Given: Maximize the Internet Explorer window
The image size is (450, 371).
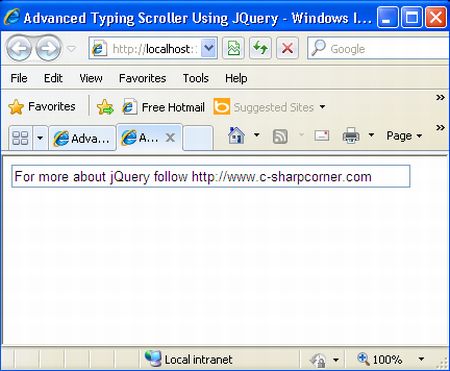Looking at the screenshot, I should (412, 17).
